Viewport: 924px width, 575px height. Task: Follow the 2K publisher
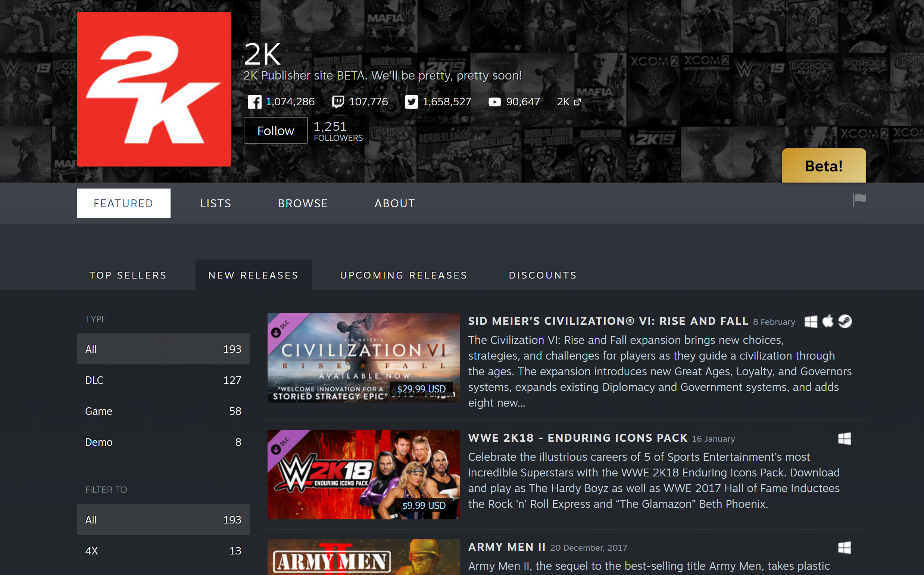pos(275,130)
